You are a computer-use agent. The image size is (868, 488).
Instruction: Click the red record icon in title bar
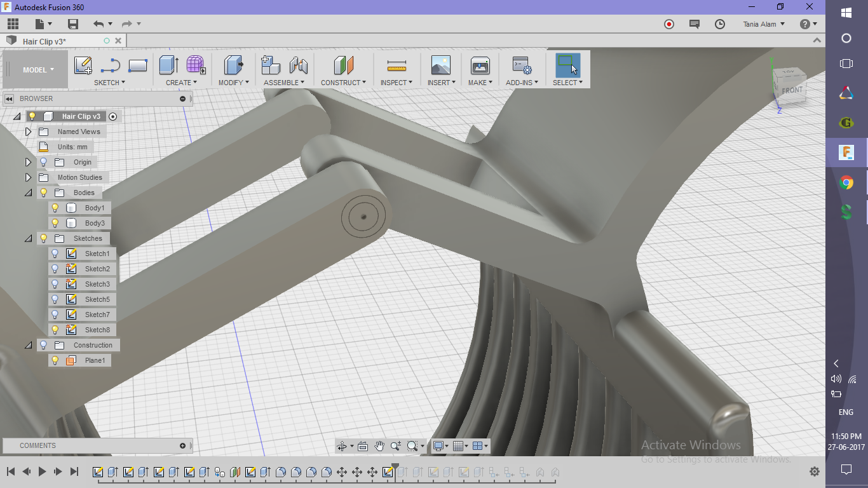pos(668,24)
